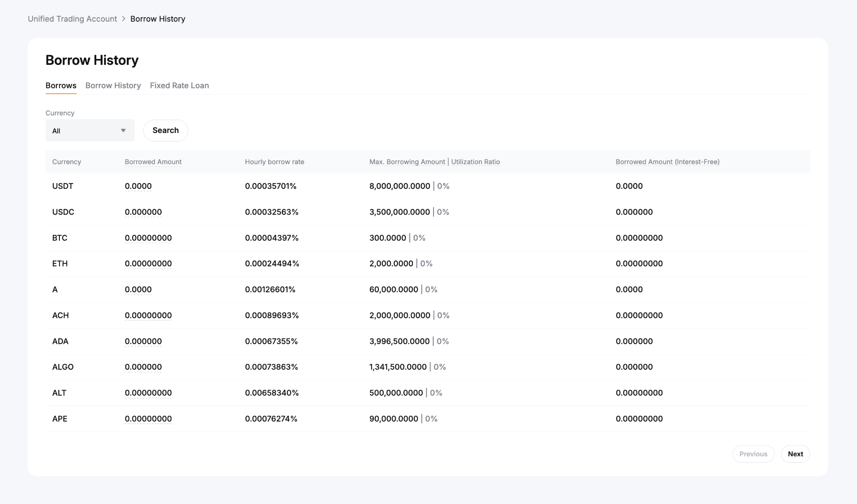857x504 pixels.
Task: Open the Currency dropdown set to All
Action: click(90, 130)
